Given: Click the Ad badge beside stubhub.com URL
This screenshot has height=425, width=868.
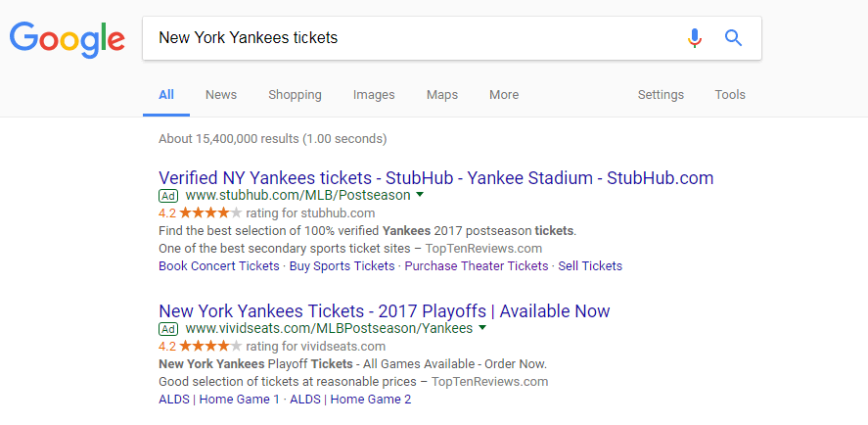Looking at the screenshot, I should pyautogui.click(x=167, y=196).
